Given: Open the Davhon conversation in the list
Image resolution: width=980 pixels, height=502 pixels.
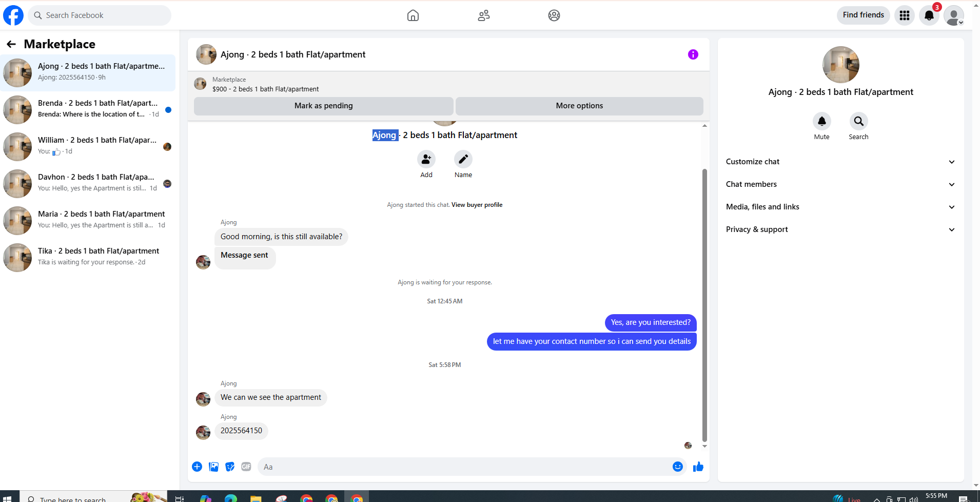Looking at the screenshot, I should [x=88, y=184].
